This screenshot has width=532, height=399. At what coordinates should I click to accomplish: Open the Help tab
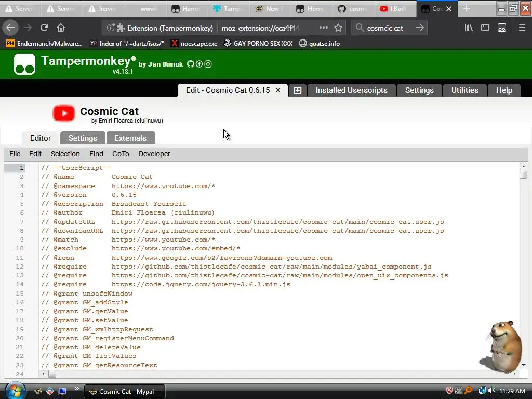(x=504, y=90)
